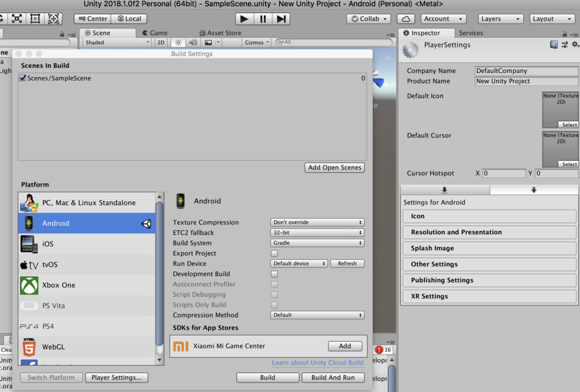Switch to standalone settings tab icon
The height and width of the screenshot is (392, 580).
click(445, 190)
